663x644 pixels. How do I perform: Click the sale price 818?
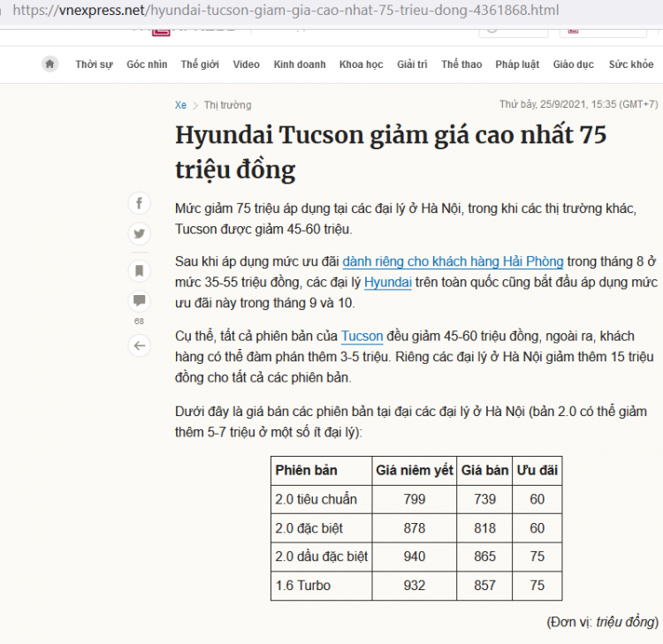click(x=484, y=528)
